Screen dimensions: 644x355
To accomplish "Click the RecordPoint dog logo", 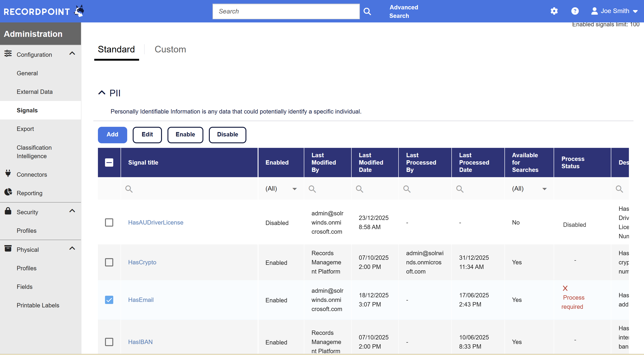I will (x=80, y=11).
